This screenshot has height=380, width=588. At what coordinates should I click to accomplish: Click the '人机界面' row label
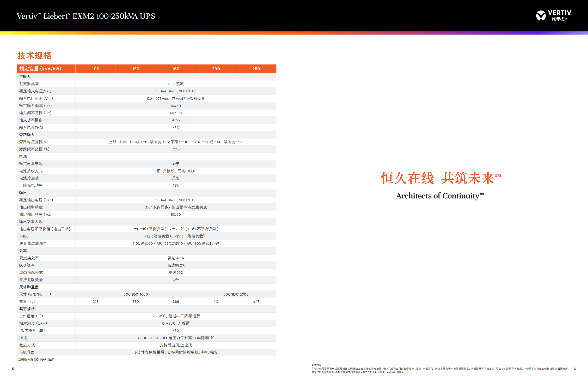[x=27, y=352]
